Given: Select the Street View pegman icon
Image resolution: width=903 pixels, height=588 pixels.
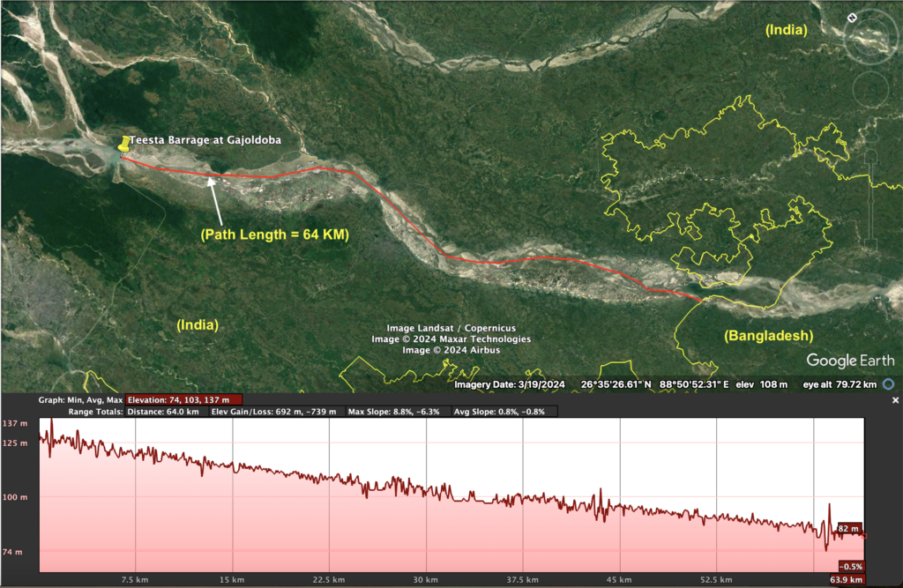Looking at the screenshot, I should pyautogui.click(x=873, y=126).
